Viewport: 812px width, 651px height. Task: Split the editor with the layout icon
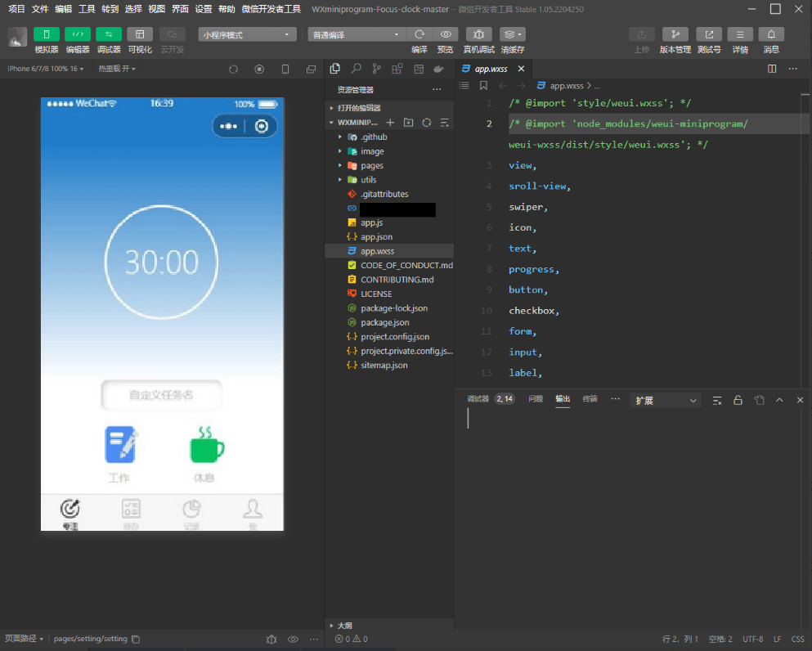(772, 69)
